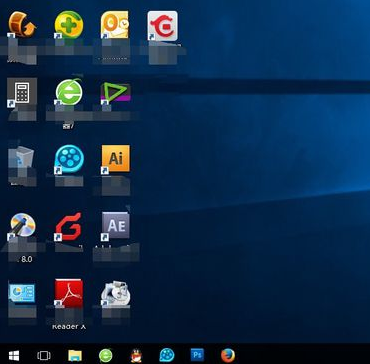This screenshot has width=370, height=364.
Task: Select the '8.0' shortcut label
Action: point(26,259)
